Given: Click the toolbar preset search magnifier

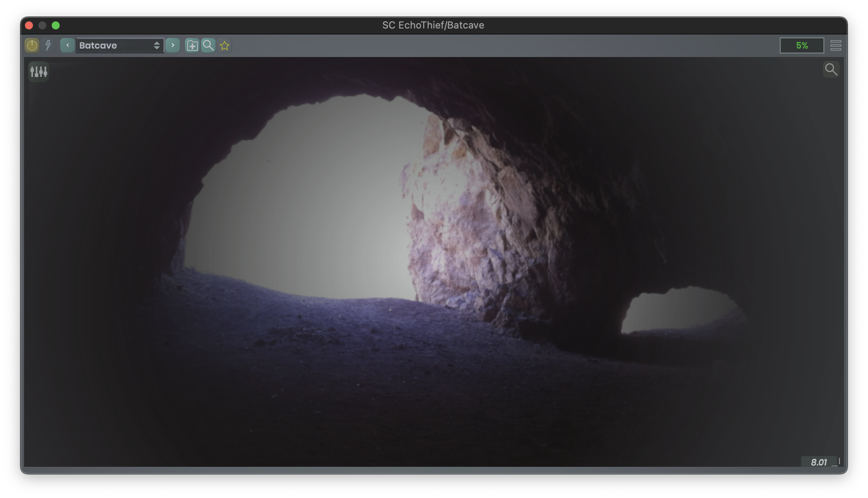Looking at the screenshot, I should point(208,45).
